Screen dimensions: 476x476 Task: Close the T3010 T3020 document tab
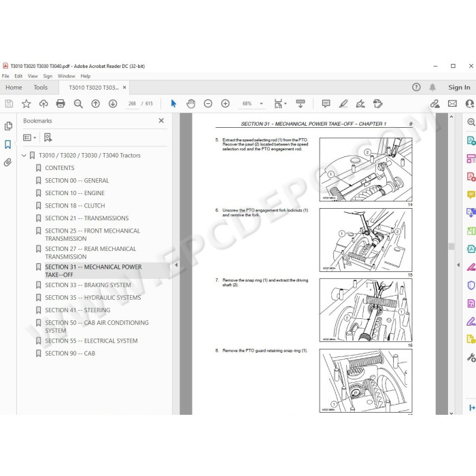pyautogui.click(x=124, y=88)
